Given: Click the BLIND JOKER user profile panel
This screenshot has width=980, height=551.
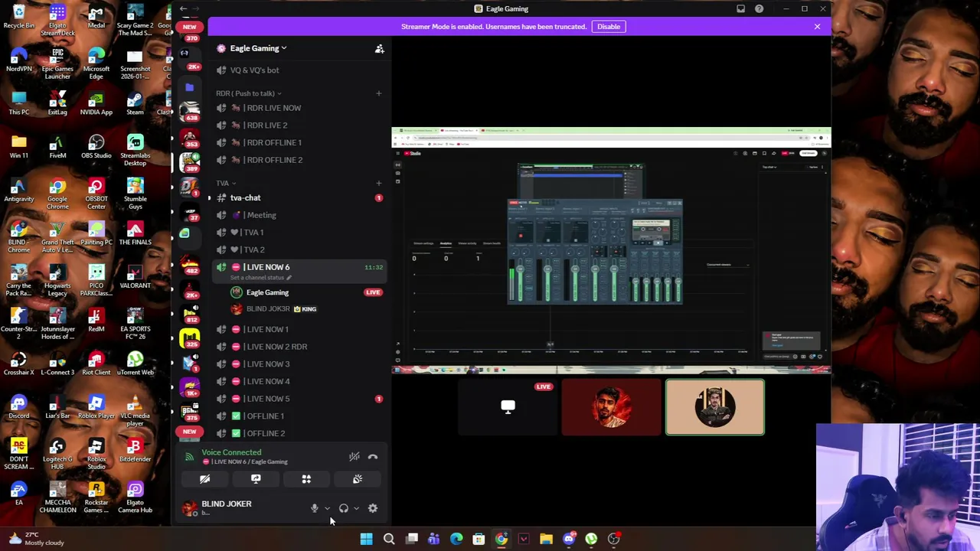Looking at the screenshot, I should pos(241,508).
